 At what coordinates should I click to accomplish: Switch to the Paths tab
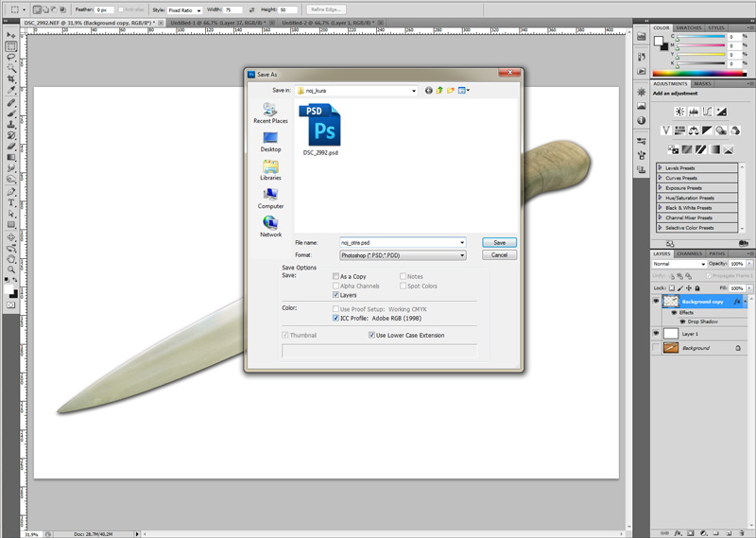tap(716, 253)
